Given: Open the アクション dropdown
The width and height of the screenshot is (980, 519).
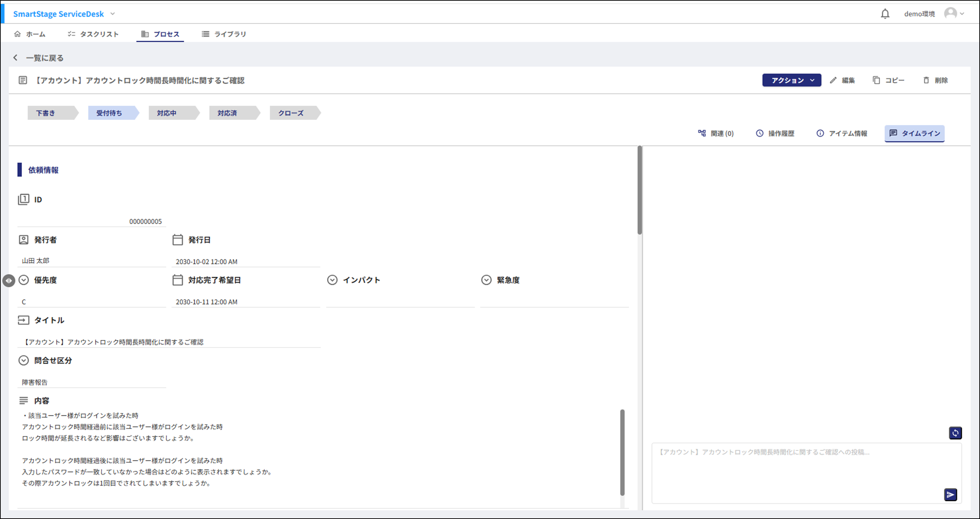Looking at the screenshot, I should click(791, 80).
